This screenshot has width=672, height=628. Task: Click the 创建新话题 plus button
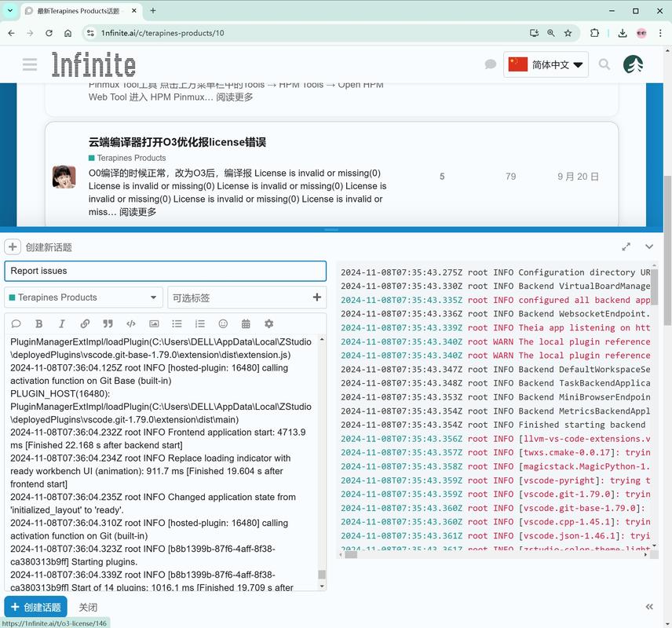point(13,247)
